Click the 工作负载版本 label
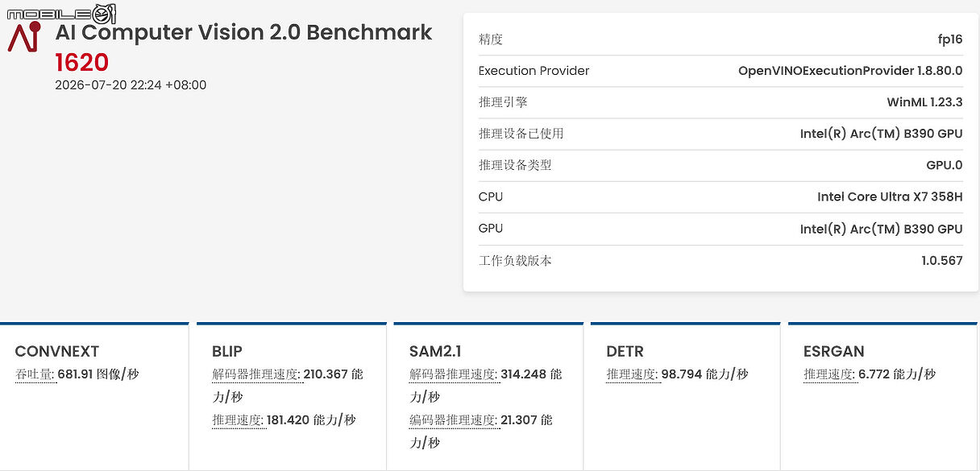 point(515,261)
